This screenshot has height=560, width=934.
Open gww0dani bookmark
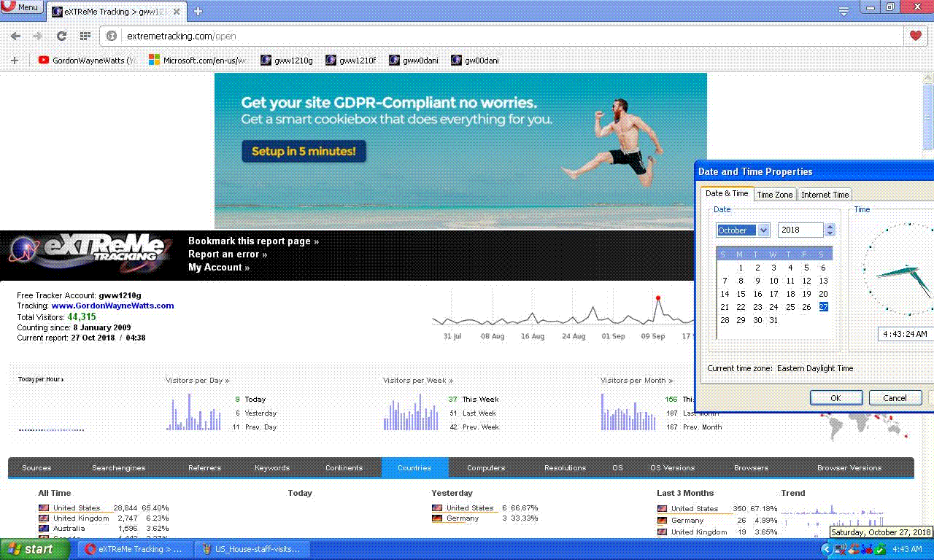click(x=414, y=61)
